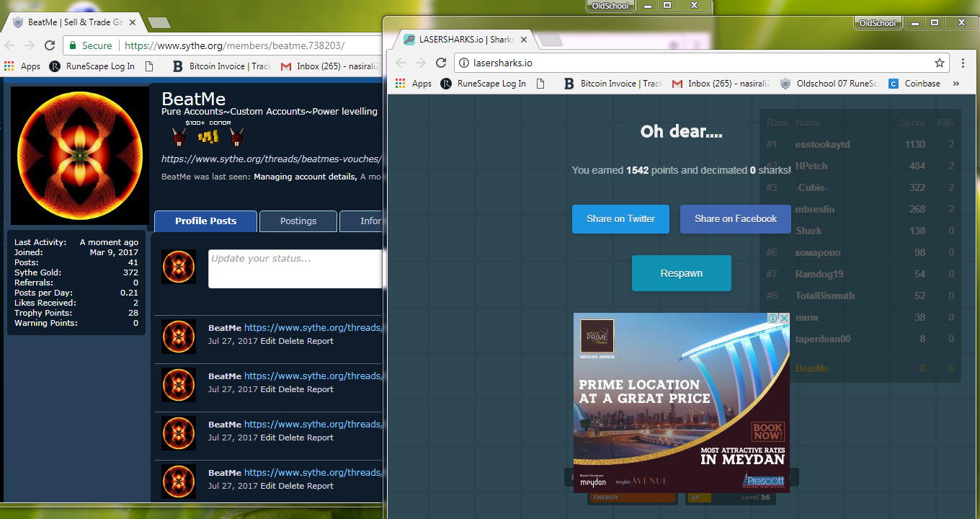Click OldSchool label on the front window
This screenshot has width=980, height=519.
point(878,23)
